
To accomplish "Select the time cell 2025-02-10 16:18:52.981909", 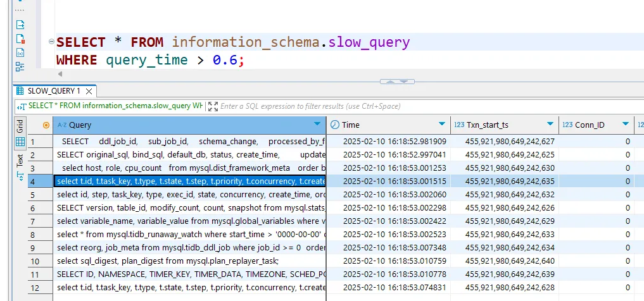I will tap(389, 142).
